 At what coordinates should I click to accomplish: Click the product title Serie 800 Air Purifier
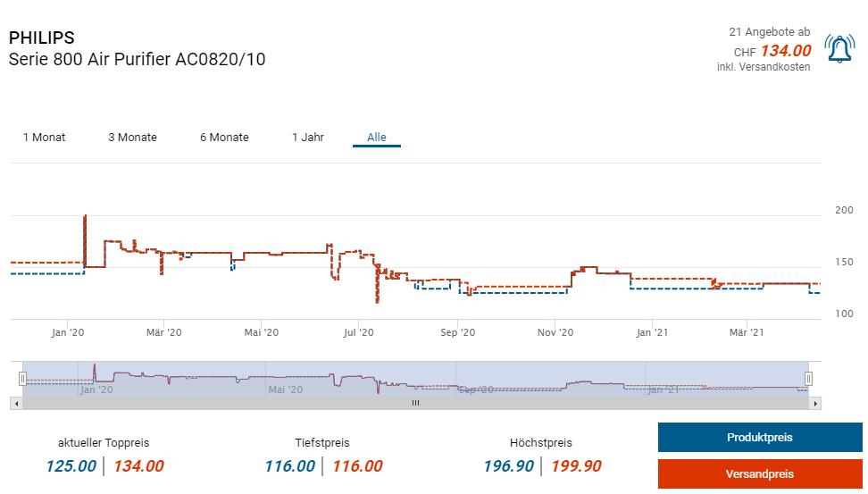(x=138, y=59)
